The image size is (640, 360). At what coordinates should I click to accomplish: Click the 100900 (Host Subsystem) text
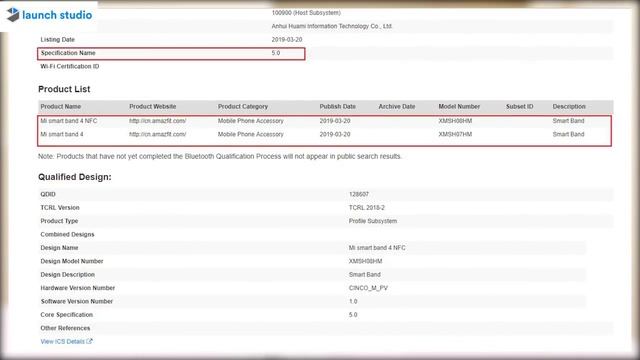(306, 13)
